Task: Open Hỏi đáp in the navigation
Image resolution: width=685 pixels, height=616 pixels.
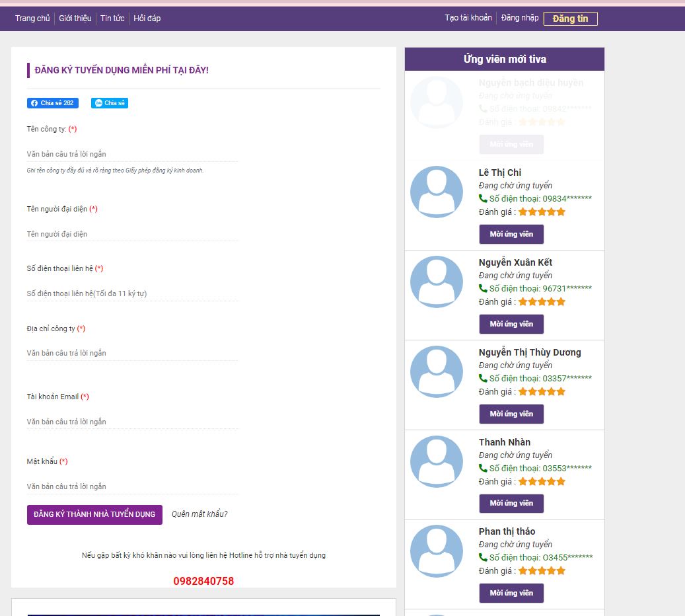Action: click(x=147, y=19)
